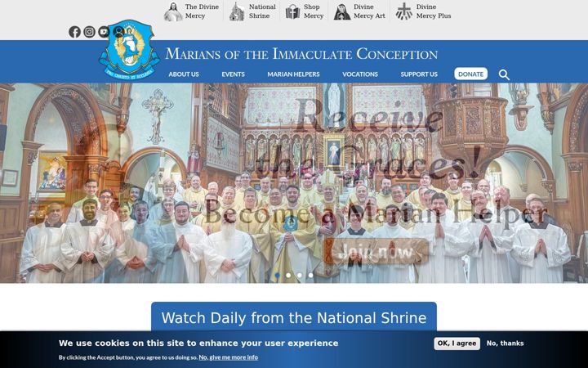This screenshot has height=368, width=588.
Task: Open the Instagram social icon
Action: [x=89, y=32]
